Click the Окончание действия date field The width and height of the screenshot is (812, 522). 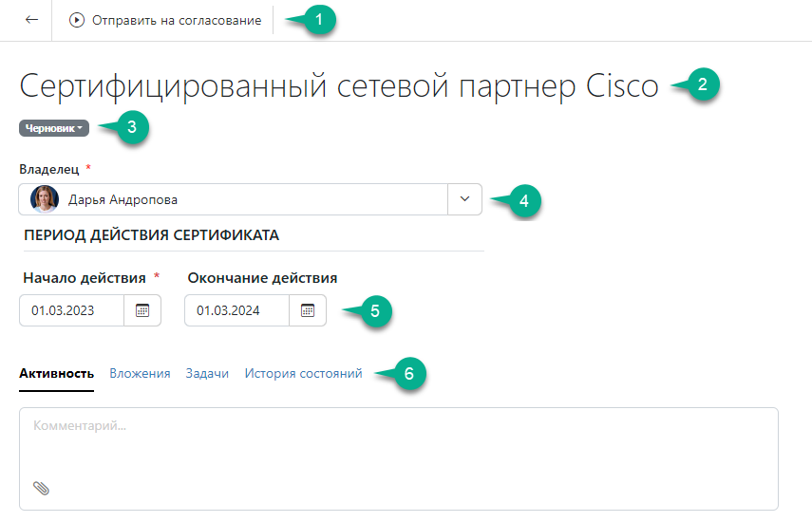[x=236, y=310]
